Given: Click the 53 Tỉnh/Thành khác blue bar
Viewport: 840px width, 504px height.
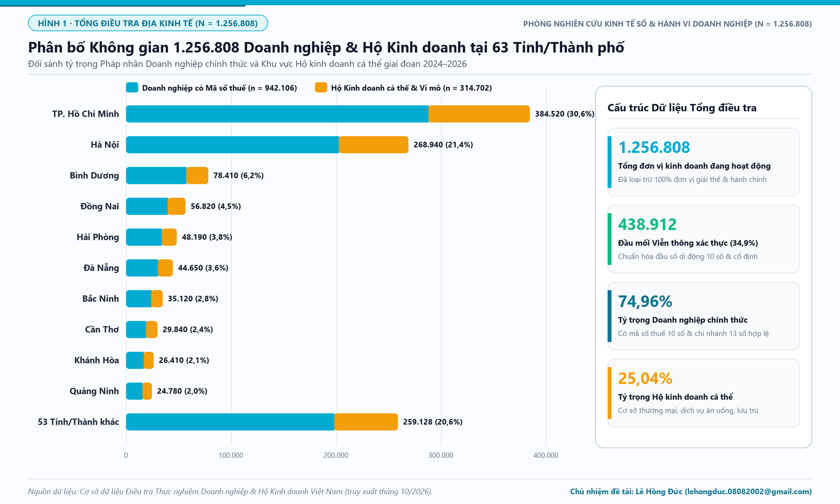Looking at the screenshot, I should point(230,422).
